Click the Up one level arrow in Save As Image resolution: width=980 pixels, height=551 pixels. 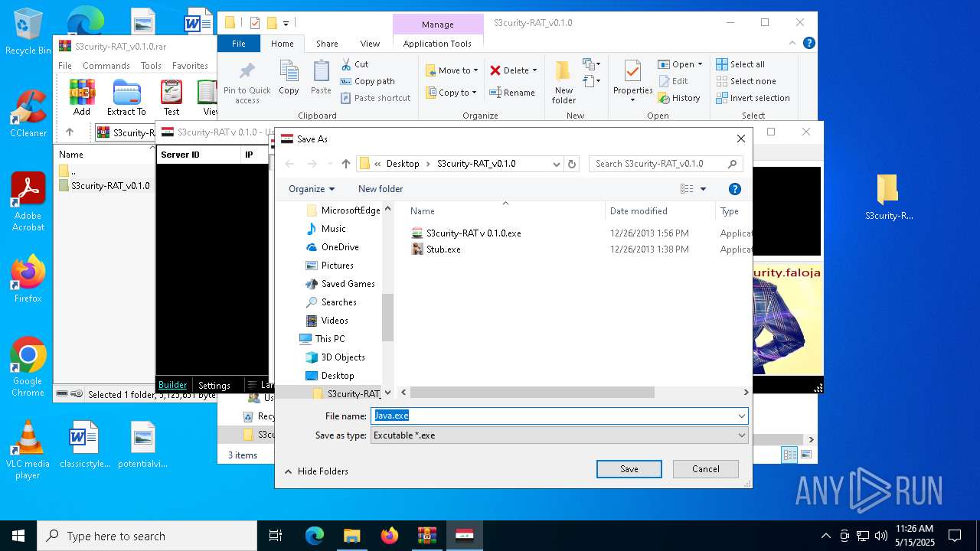[346, 163]
